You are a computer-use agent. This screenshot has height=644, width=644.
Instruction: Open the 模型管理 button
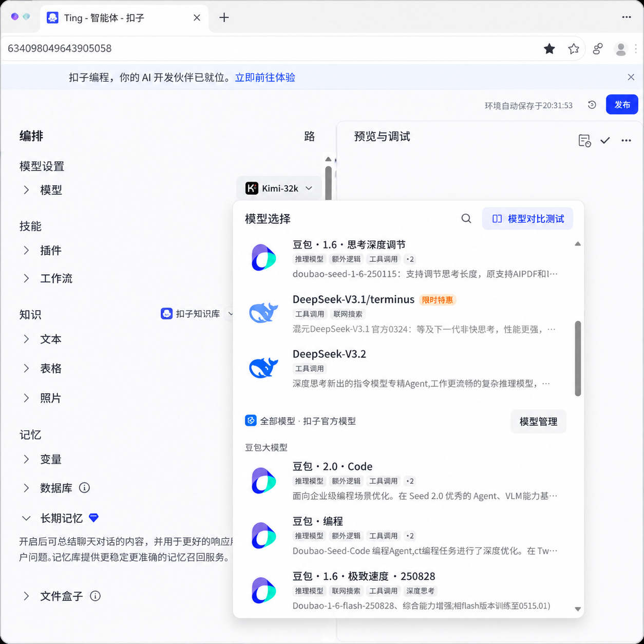pos(538,421)
